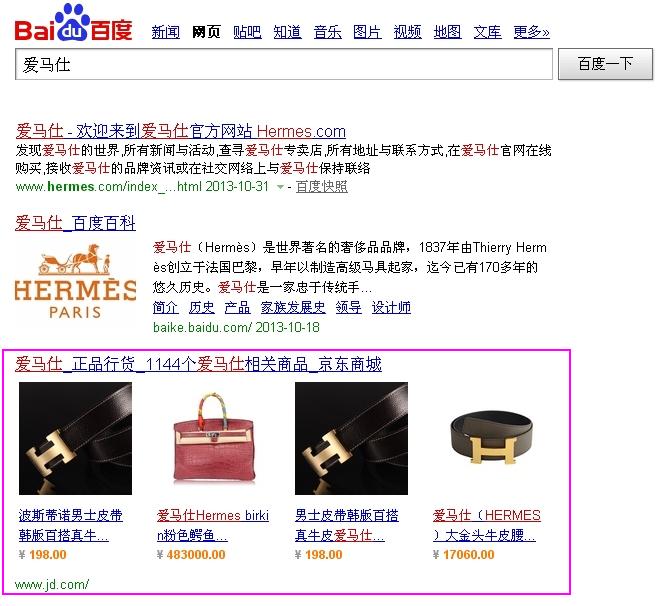Open the first black belt product image

point(76,438)
